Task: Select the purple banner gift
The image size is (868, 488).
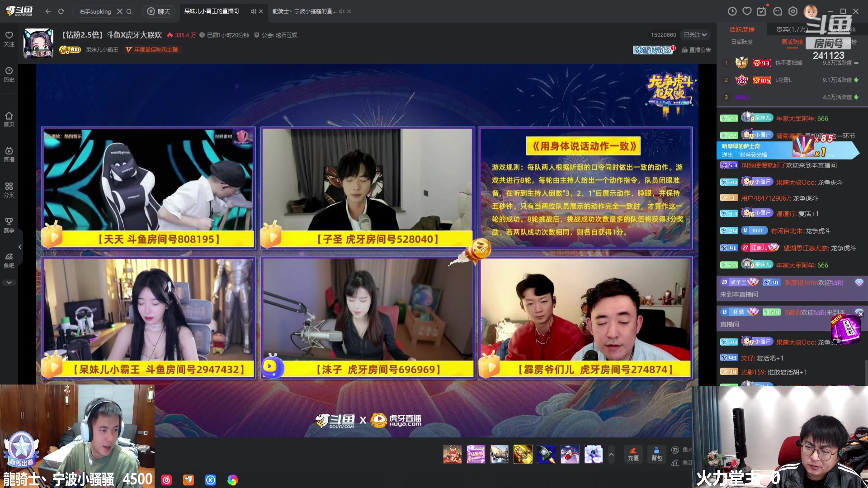Action: [x=476, y=454]
